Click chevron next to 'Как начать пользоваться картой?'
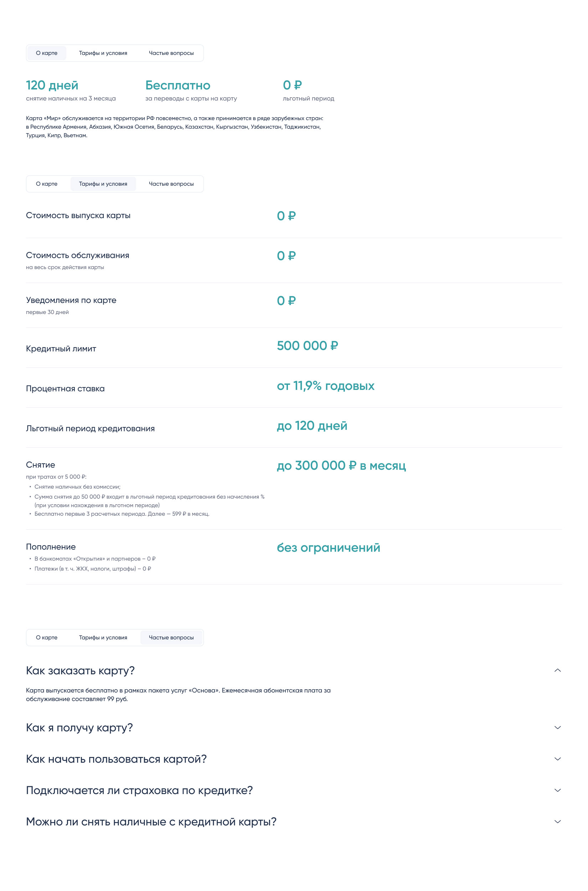The width and height of the screenshot is (588, 891). (x=557, y=759)
